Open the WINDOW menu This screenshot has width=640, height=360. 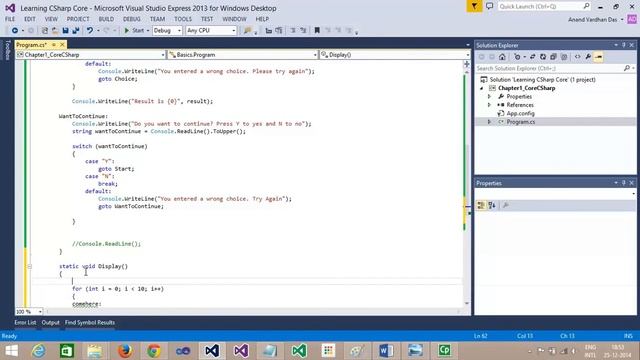point(234,19)
